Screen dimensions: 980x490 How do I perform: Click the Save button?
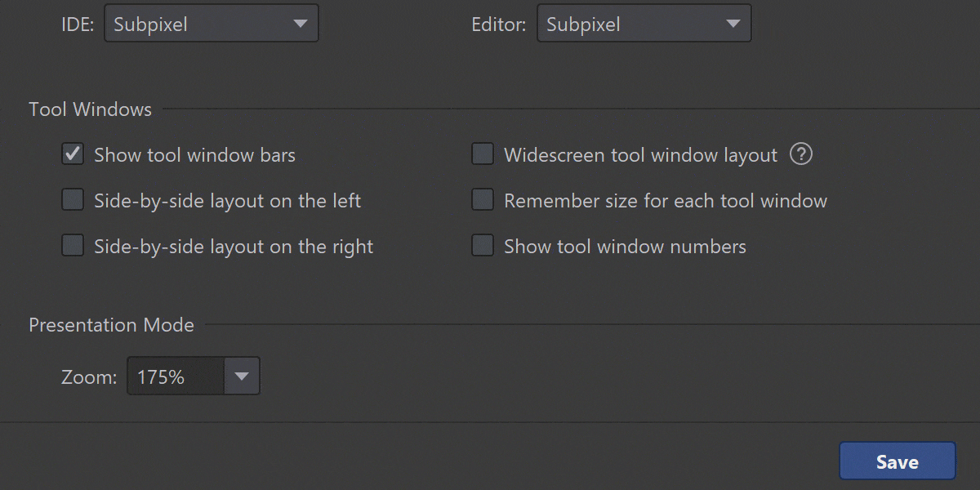click(x=897, y=461)
